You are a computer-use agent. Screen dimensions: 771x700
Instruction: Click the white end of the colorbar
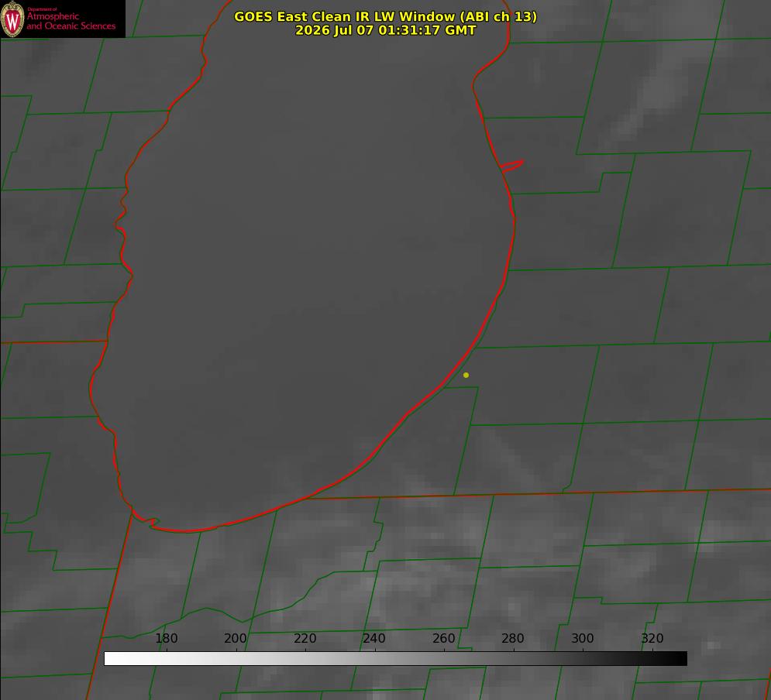[111, 659]
